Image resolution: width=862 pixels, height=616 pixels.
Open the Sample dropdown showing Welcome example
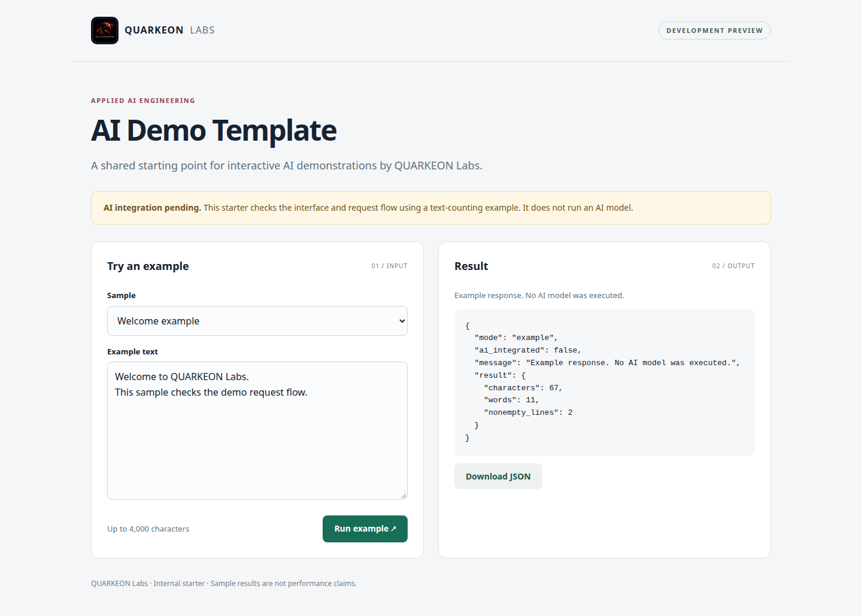click(257, 321)
